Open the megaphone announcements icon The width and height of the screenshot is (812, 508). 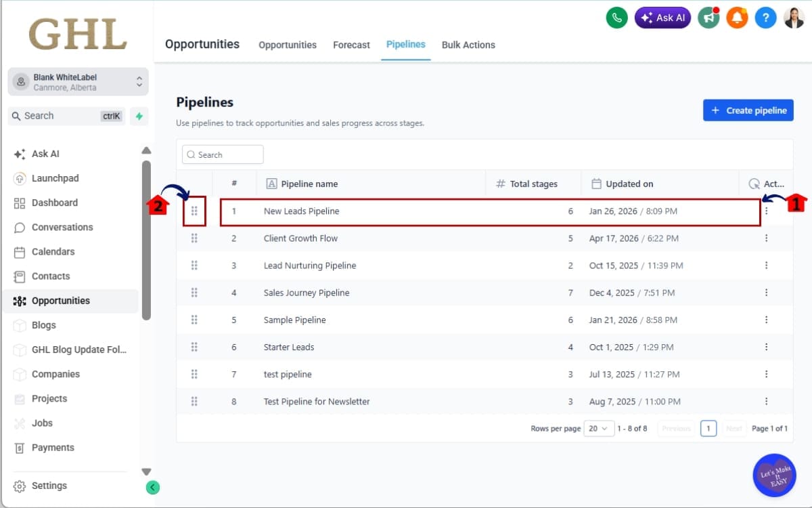pos(708,18)
